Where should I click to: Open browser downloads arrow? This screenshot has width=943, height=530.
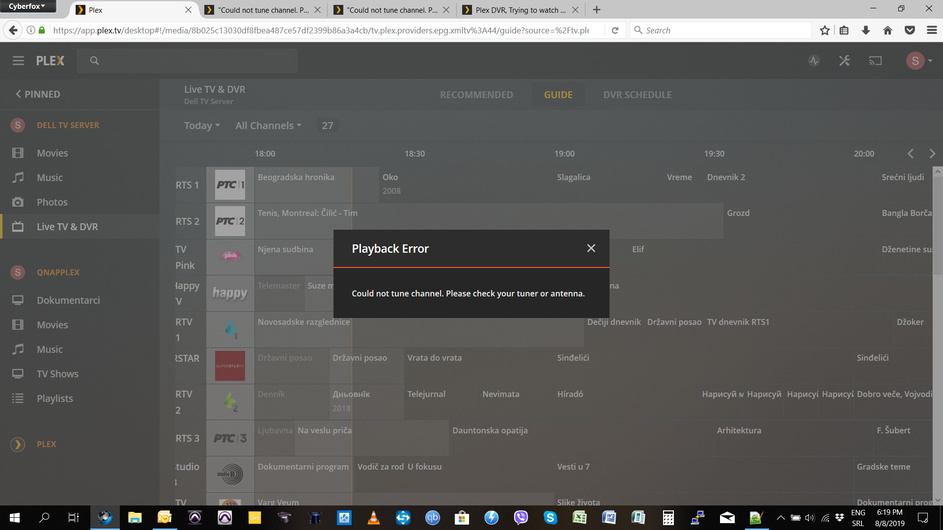(865, 30)
